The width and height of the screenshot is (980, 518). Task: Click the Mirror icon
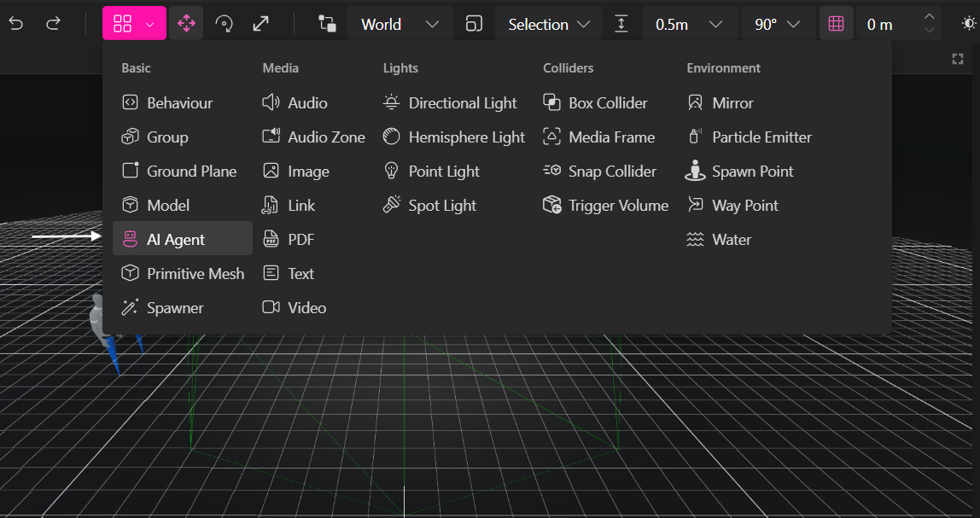coord(695,102)
